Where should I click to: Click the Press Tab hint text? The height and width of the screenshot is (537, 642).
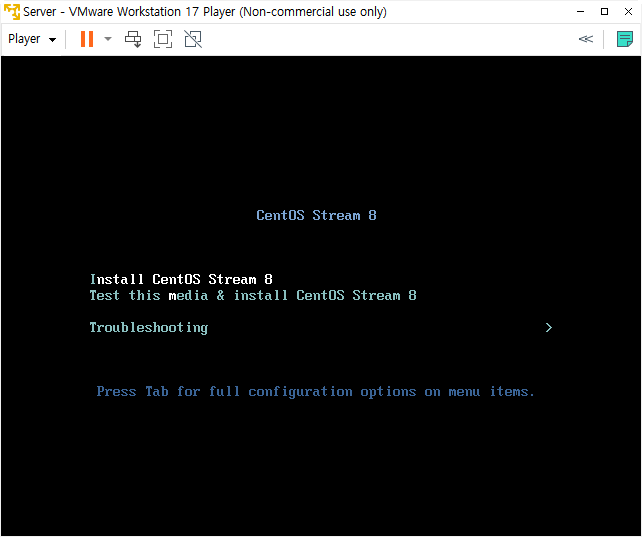[x=315, y=392]
